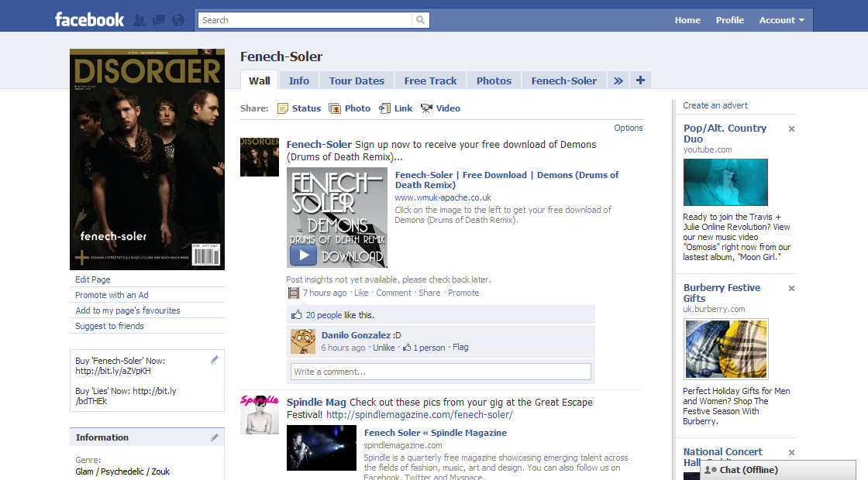Click the film strip icon by 7 hours ago
Image resolution: width=868 pixels, height=480 pixels.
coord(294,293)
